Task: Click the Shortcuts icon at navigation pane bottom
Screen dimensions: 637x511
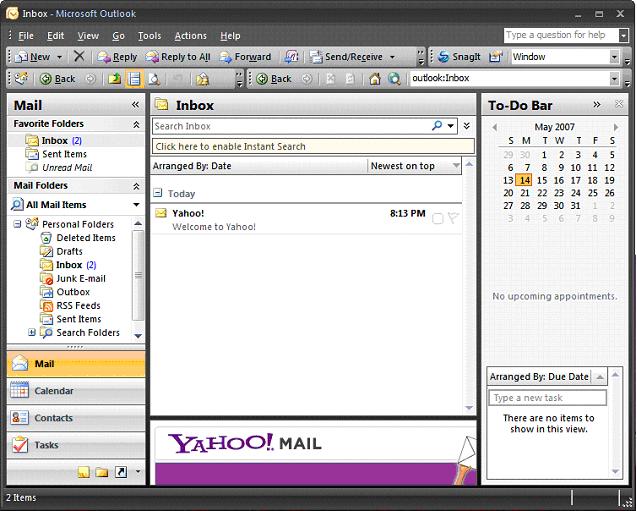Action: point(121,472)
